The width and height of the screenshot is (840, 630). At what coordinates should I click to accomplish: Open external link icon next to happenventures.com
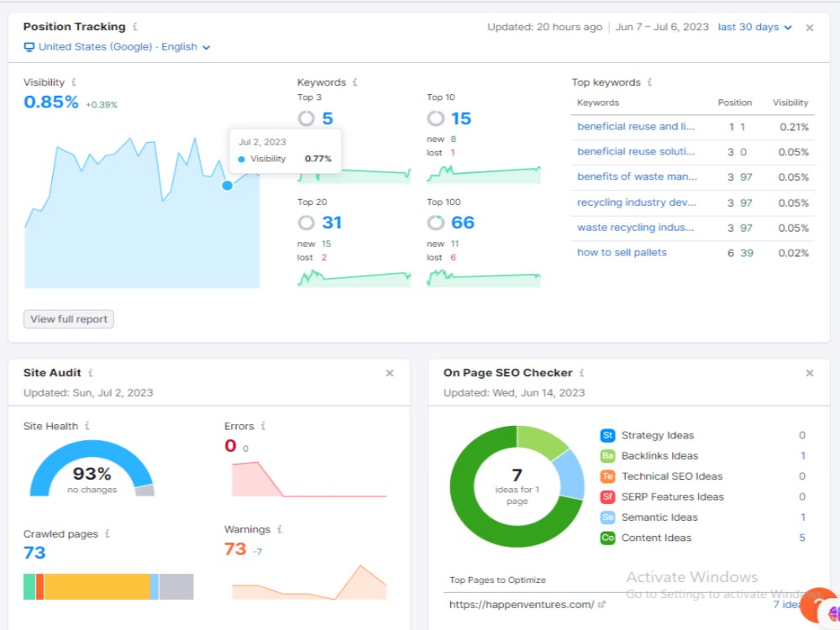[601, 604]
